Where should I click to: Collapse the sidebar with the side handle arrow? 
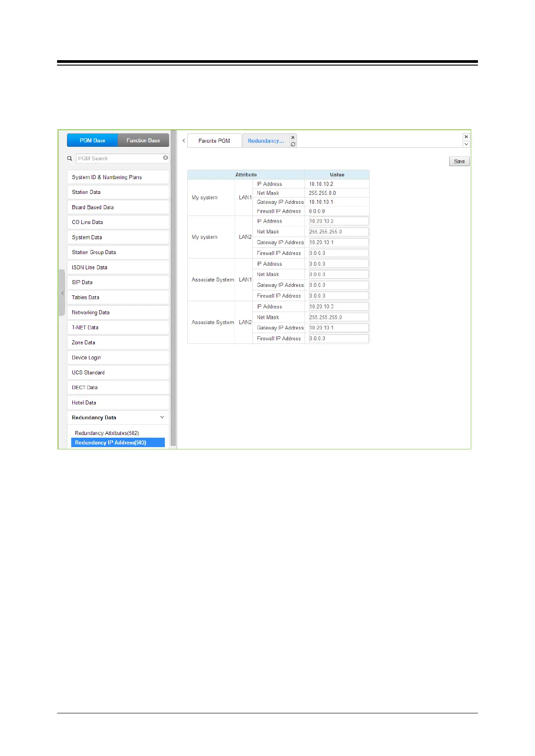point(62,293)
